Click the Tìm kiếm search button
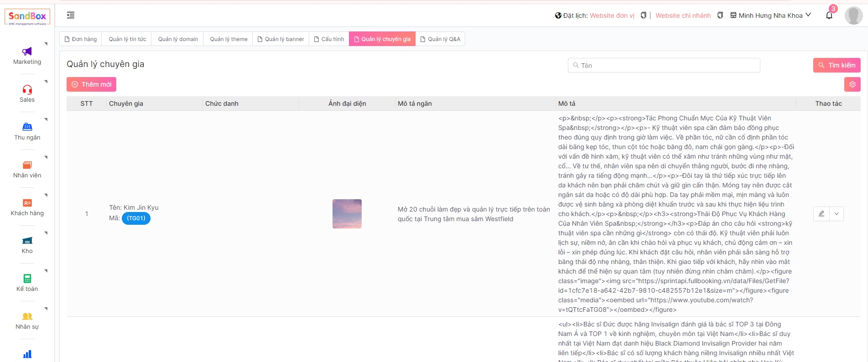Viewport: 868px width, 362px height. pyautogui.click(x=837, y=65)
